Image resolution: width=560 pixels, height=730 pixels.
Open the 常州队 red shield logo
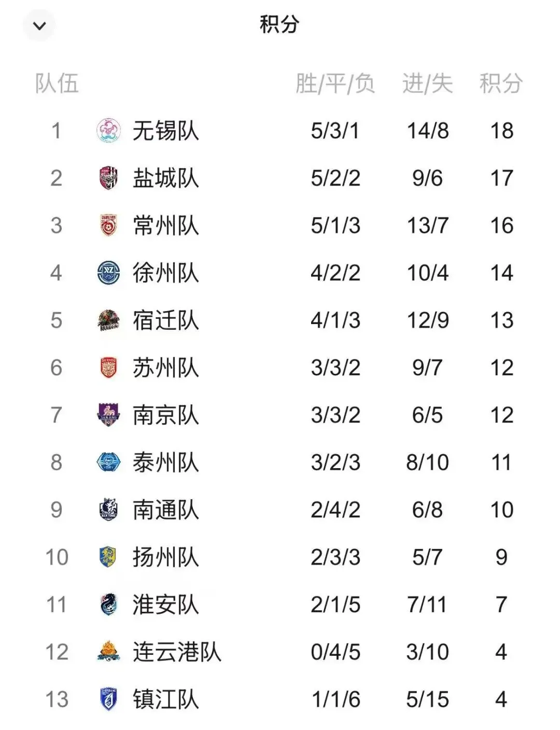[109, 226]
